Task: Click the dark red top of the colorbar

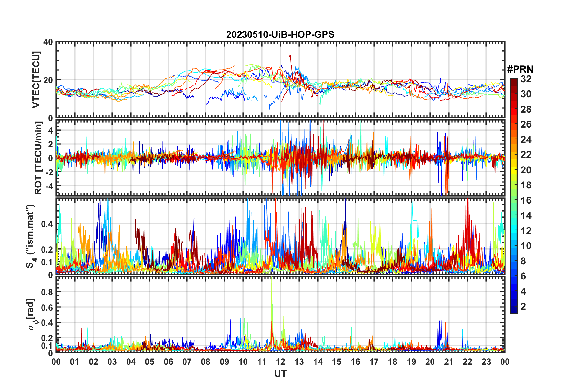Action: tap(514, 81)
